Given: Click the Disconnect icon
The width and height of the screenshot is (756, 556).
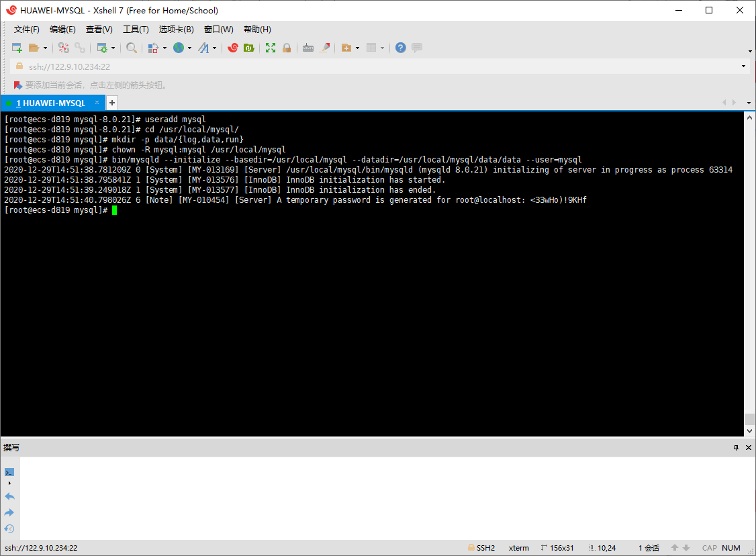Looking at the screenshot, I should (x=64, y=48).
